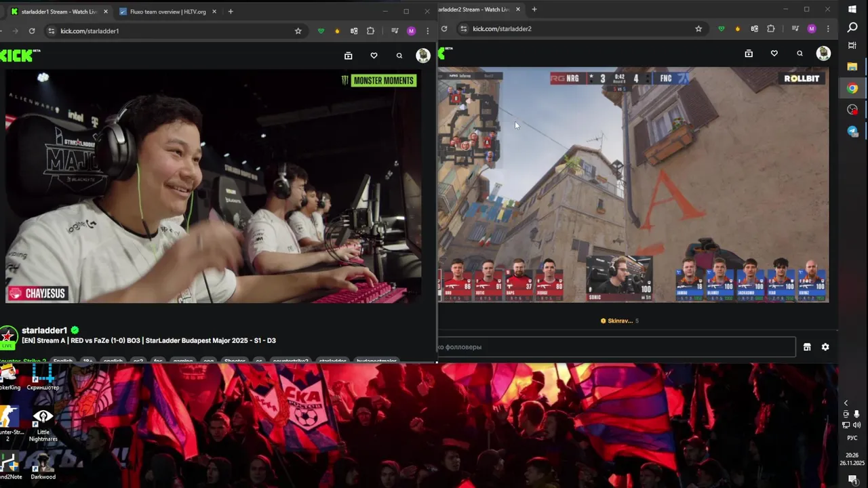Viewport: 868px width, 488px height.
Task: Open Windows Start button
Action: coord(852,9)
